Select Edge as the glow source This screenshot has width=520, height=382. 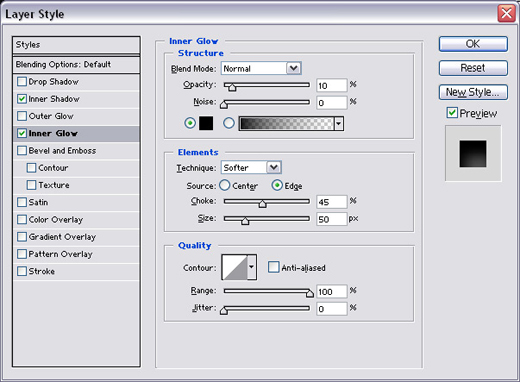[x=277, y=185]
